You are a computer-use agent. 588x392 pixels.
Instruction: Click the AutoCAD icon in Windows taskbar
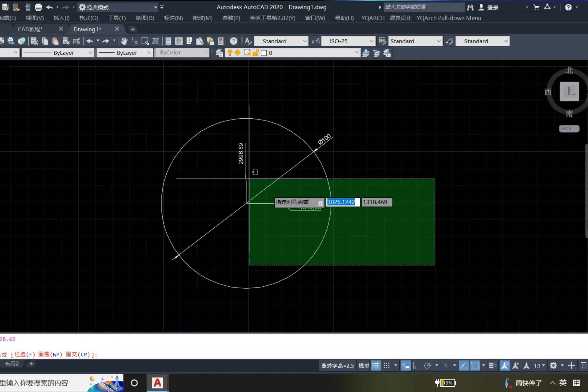click(x=158, y=383)
